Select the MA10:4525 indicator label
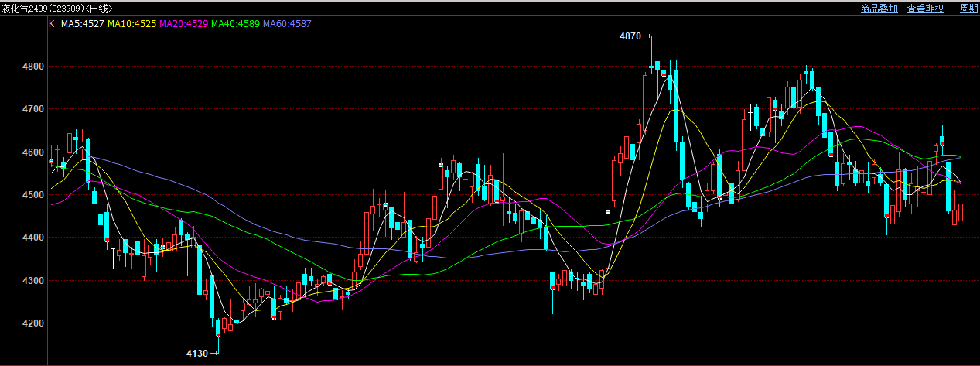980x366 pixels. [x=131, y=24]
